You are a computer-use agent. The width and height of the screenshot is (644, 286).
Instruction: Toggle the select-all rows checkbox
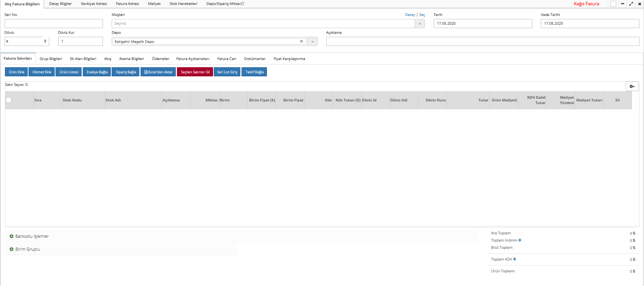point(9,100)
